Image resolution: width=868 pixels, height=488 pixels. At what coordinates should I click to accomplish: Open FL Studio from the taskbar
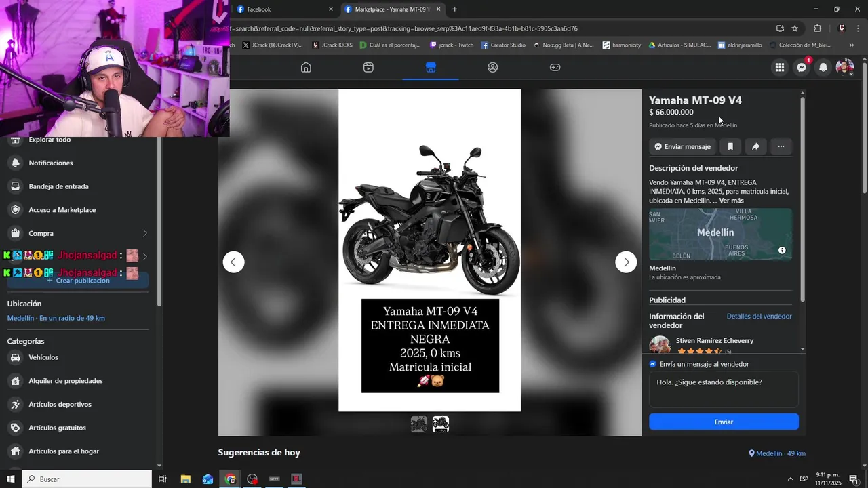point(296,479)
